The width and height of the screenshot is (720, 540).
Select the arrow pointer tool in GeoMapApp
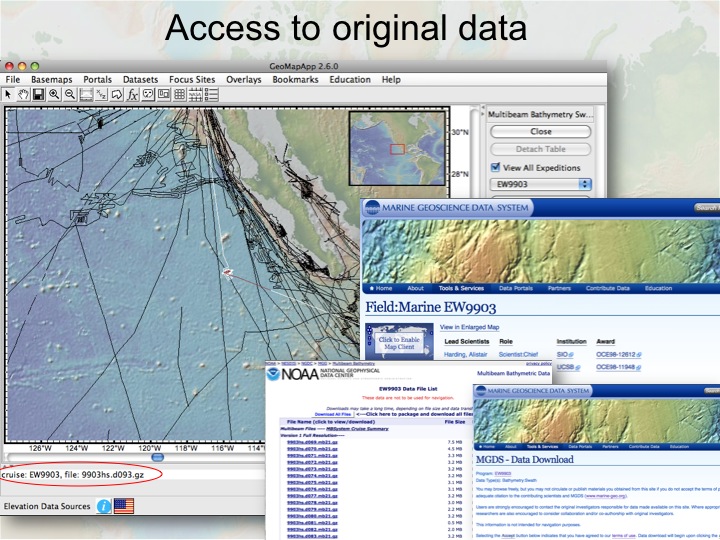[x=8, y=95]
